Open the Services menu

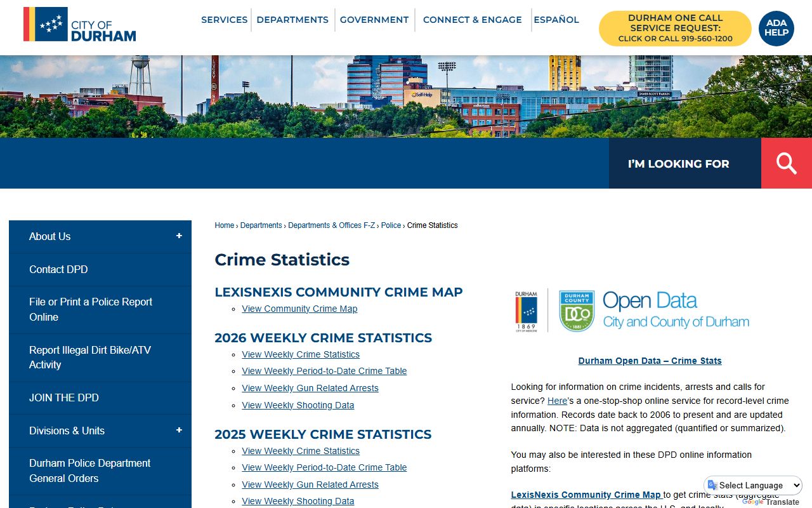click(x=224, y=20)
